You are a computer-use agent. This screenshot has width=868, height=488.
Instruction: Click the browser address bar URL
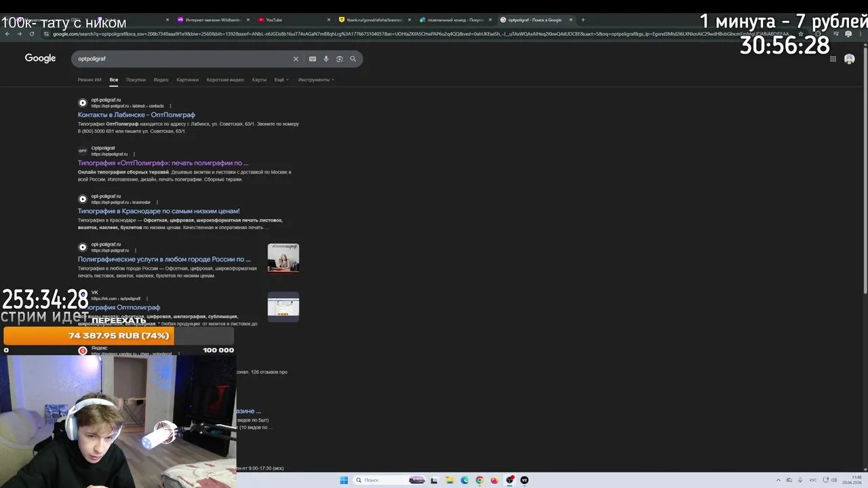[420, 34]
